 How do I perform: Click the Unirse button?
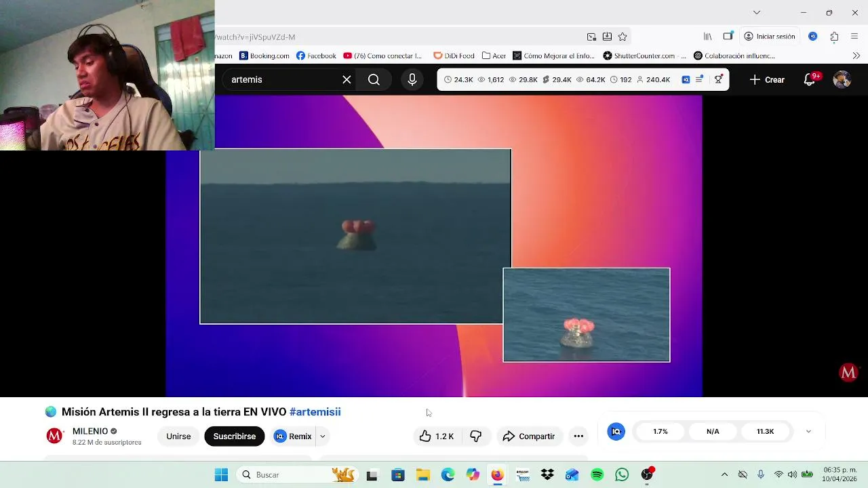point(178,436)
